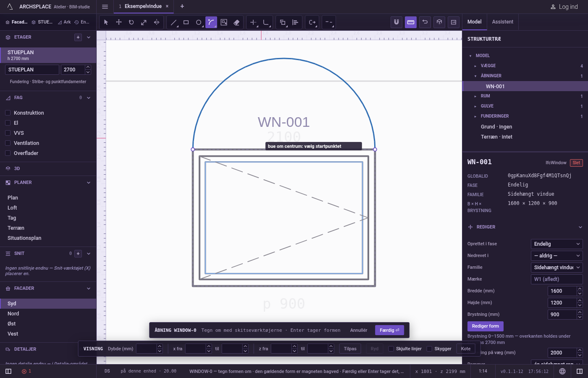Check the Ventilation discipline box
The height and width of the screenshot is (378, 588).
coord(8,143)
